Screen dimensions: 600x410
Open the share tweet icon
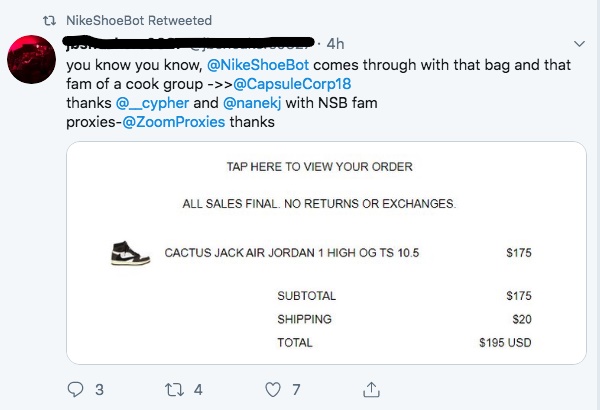point(370,390)
